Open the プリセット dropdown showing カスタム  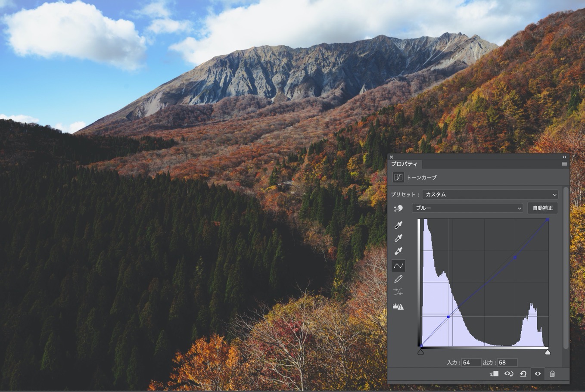click(490, 195)
